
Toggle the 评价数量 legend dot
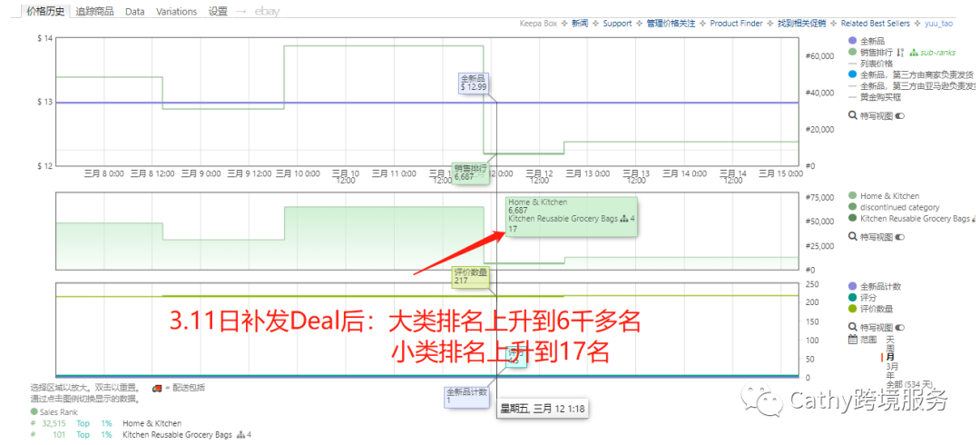[852, 309]
